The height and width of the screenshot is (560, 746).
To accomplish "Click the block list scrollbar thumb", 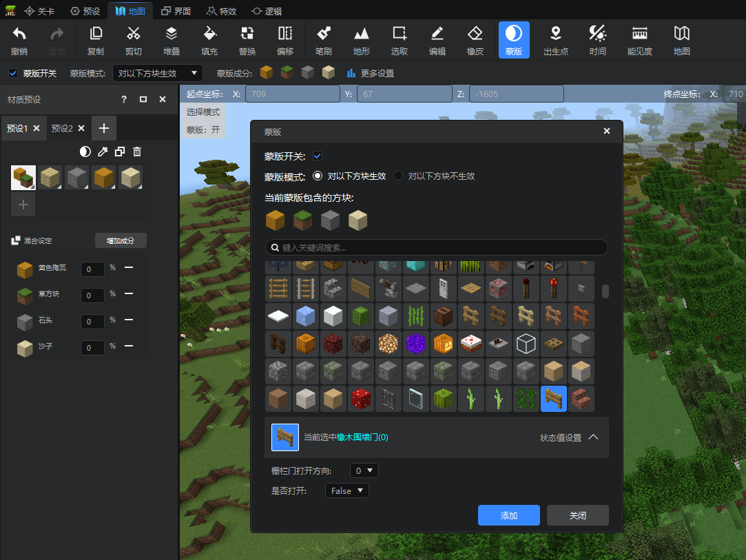I will coord(605,291).
